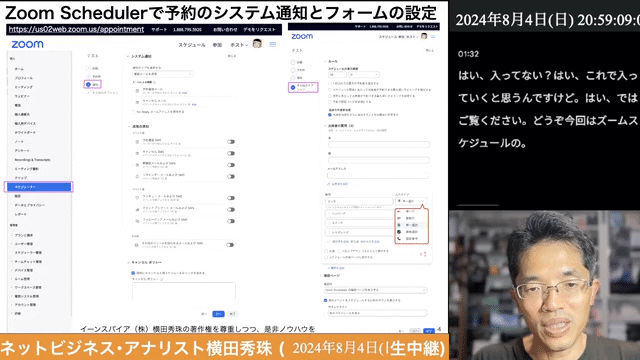Toggle 再確認メールおよび SMS switch

(231, 165)
